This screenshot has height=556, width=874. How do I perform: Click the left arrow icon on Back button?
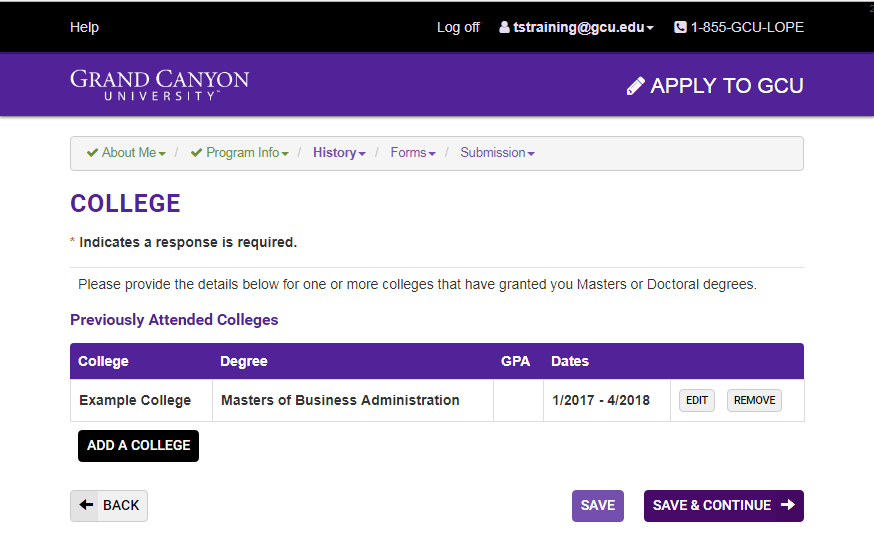(x=86, y=505)
